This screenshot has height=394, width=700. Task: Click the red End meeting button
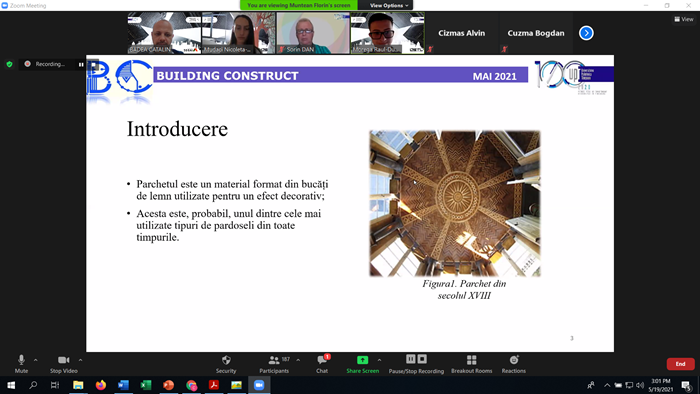(x=680, y=364)
